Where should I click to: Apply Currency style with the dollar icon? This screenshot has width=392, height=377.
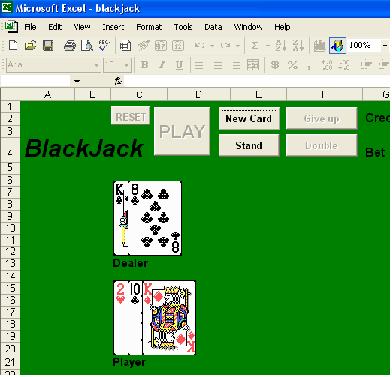pos(275,65)
